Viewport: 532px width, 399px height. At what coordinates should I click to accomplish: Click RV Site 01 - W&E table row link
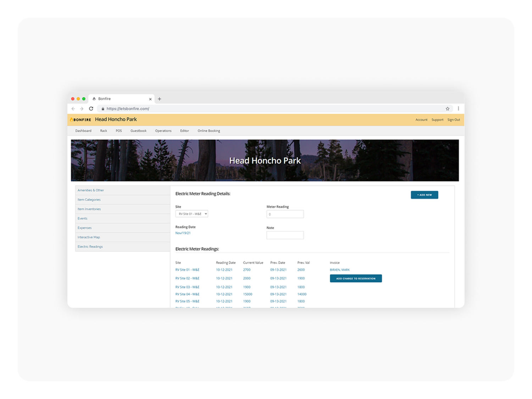point(187,270)
